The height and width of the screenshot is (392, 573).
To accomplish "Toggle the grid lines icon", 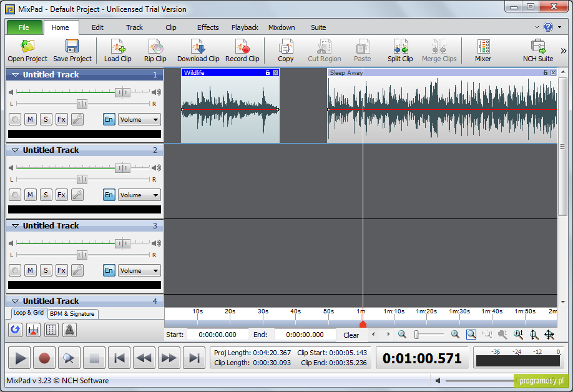I will tap(51, 330).
